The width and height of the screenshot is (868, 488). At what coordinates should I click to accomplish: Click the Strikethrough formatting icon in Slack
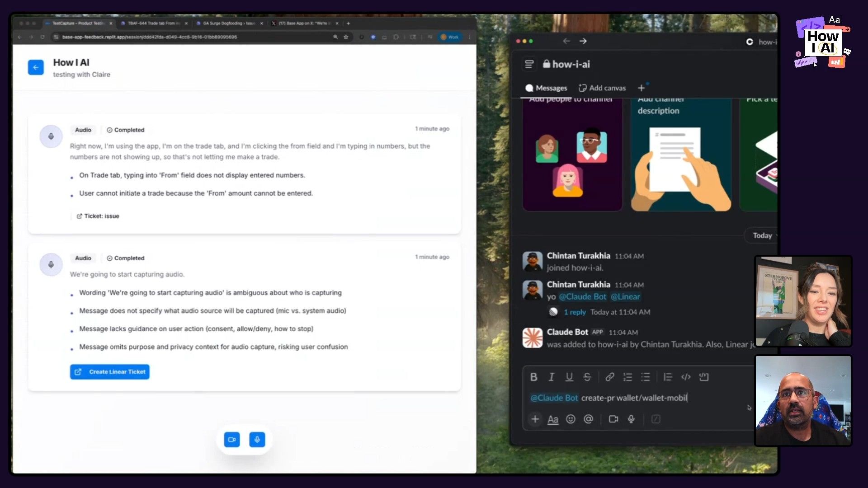(x=587, y=377)
